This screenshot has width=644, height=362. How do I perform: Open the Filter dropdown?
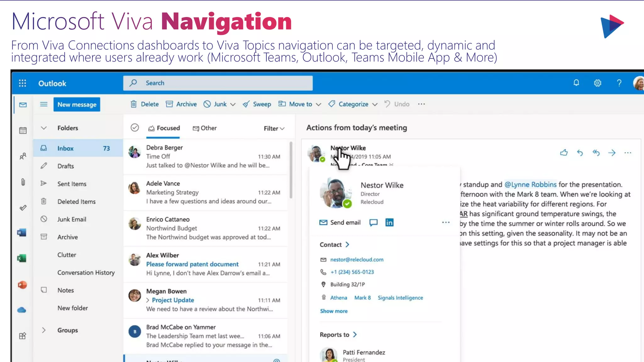coord(274,128)
